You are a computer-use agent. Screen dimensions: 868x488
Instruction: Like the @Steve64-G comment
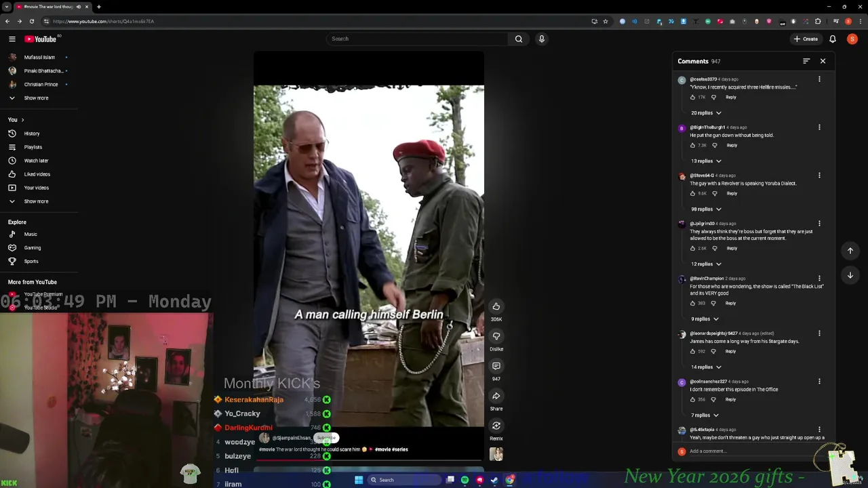coord(693,193)
